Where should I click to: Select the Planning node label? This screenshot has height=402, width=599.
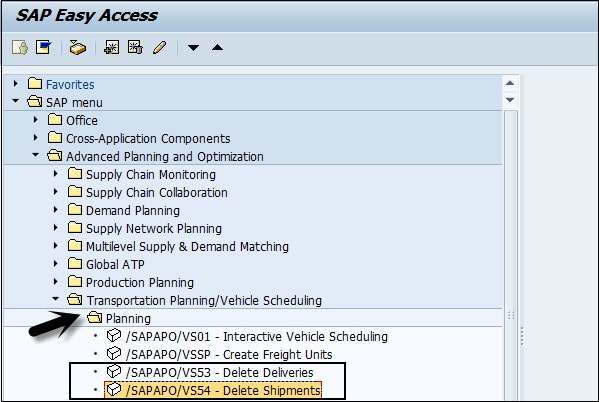tap(128, 318)
